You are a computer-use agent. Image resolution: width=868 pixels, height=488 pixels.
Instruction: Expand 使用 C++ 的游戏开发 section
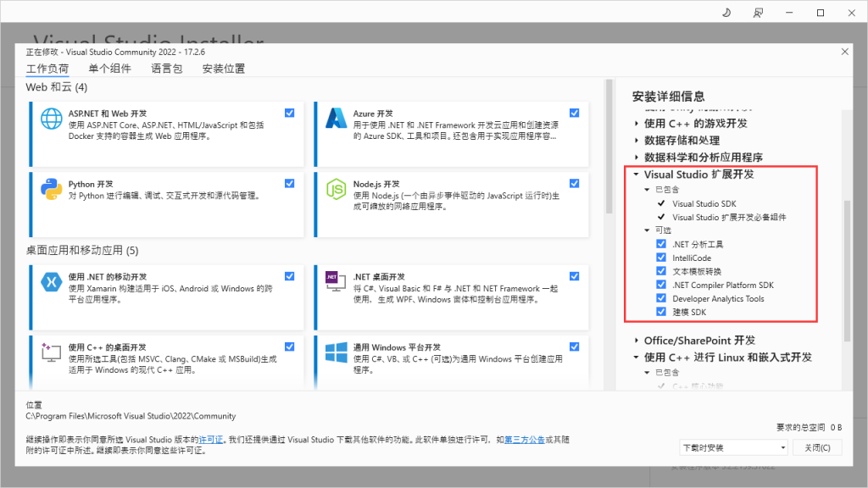637,124
